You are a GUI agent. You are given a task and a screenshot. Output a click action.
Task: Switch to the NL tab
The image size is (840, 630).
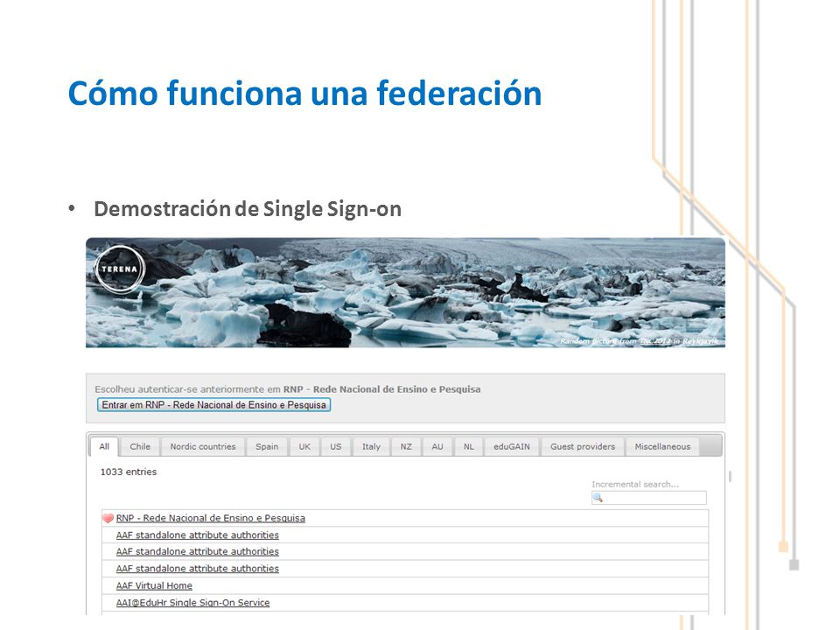tap(469, 446)
